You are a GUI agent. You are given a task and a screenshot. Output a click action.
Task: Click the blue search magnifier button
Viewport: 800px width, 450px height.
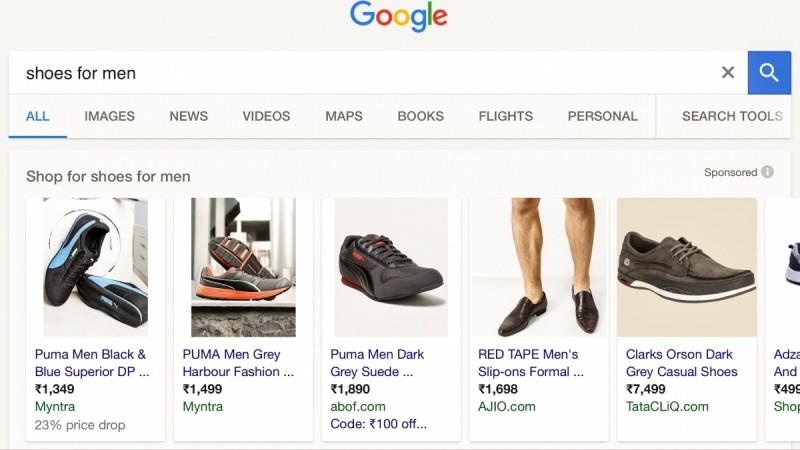769,73
